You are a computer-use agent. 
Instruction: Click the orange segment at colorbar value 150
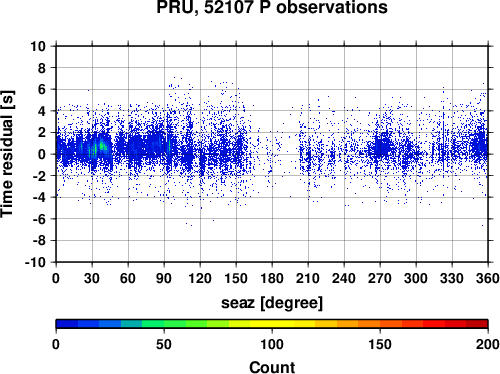point(380,324)
